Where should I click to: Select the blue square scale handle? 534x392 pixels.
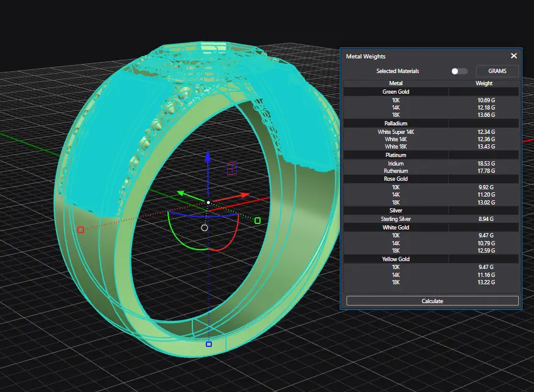pos(208,344)
